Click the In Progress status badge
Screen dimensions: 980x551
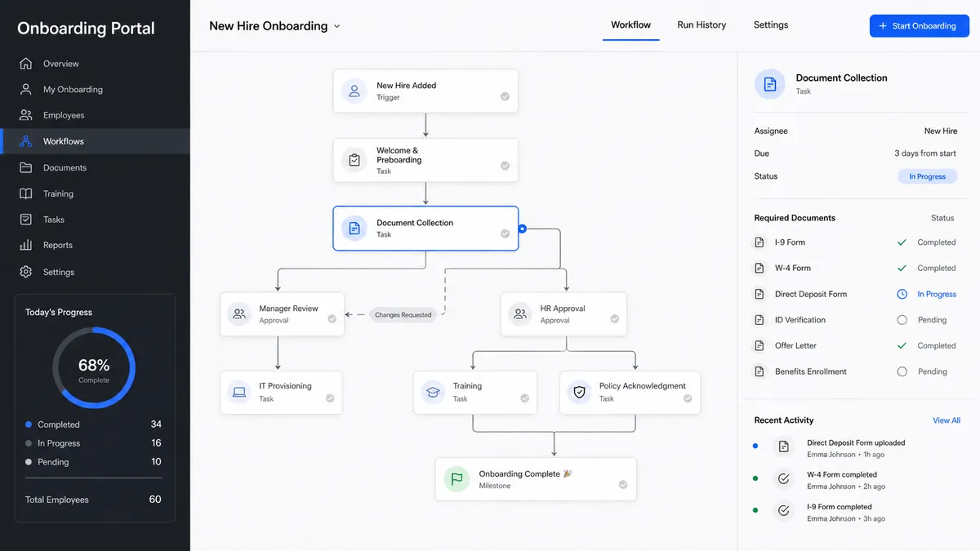(x=927, y=176)
